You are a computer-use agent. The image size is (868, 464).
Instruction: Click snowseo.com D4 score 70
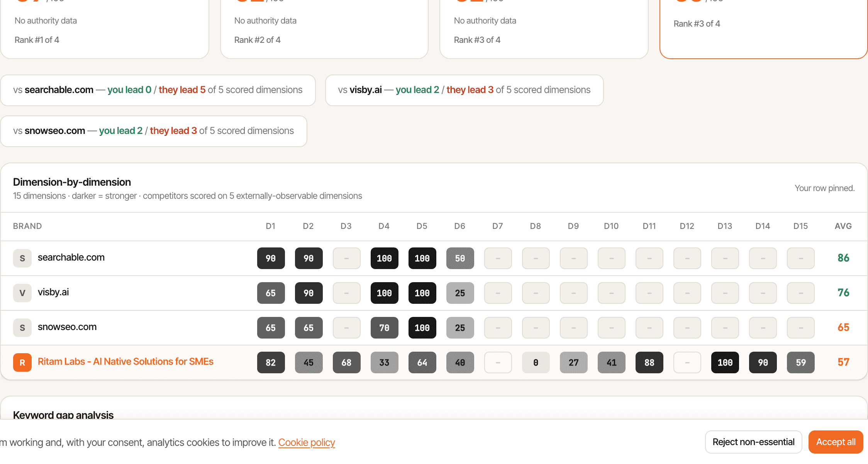(x=385, y=328)
